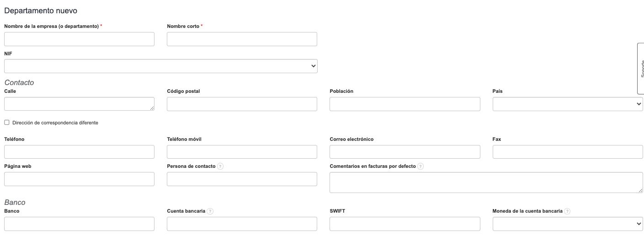Click the Comentarios en facturas text area

486,182
